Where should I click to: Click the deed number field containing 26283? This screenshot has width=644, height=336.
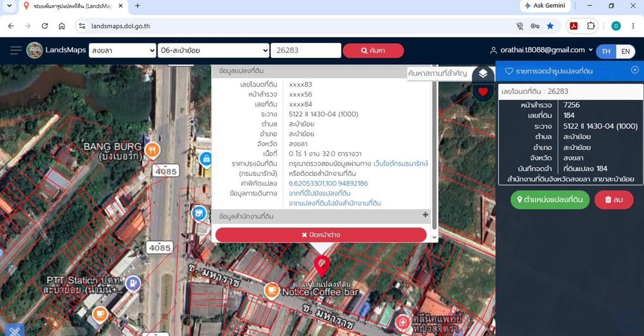306,50
